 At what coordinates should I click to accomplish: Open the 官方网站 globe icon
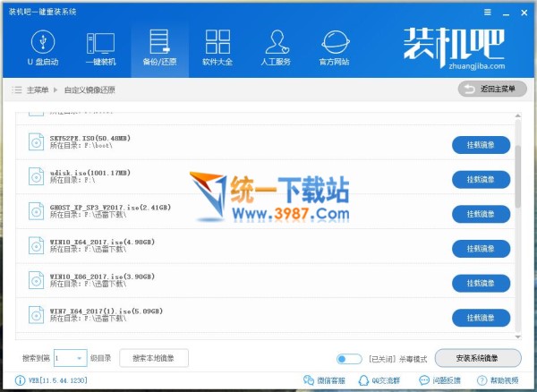335,42
